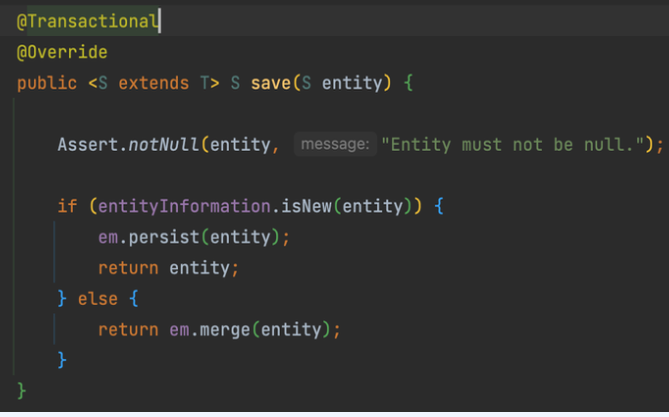Click the 'public' keyword
Viewport: 669px width, 417px height.
click(x=47, y=83)
